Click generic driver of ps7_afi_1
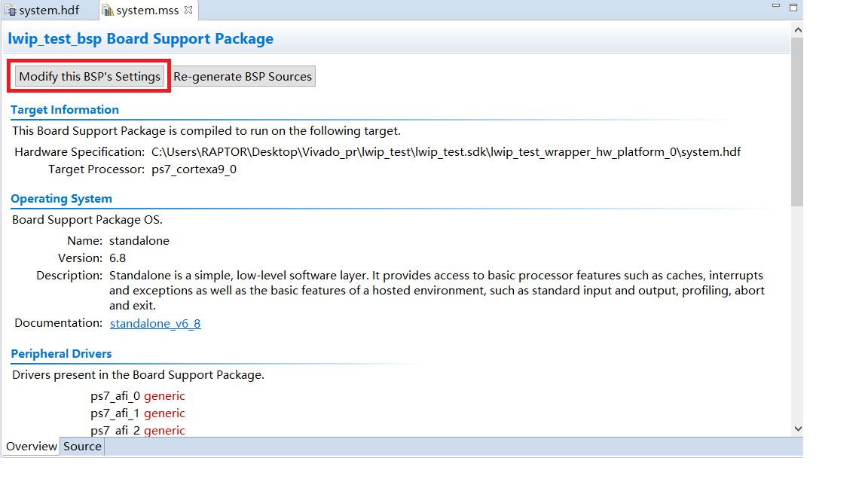The height and width of the screenshot is (488, 868). (x=164, y=413)
